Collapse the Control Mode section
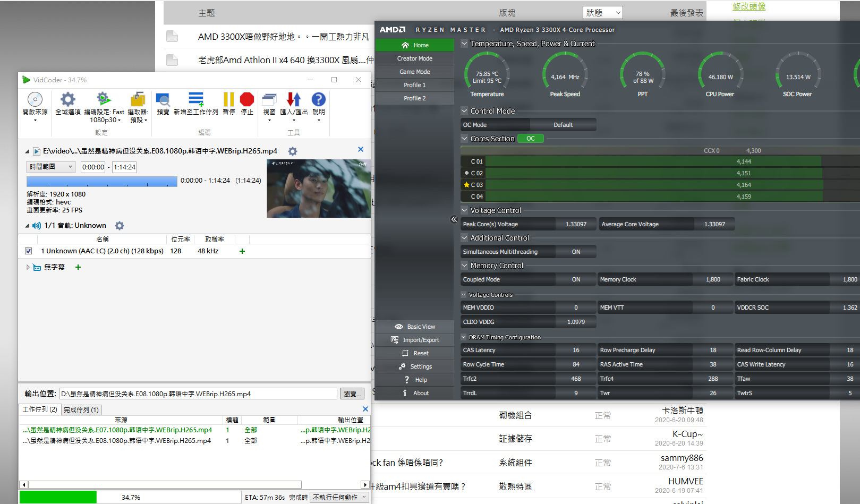The height and width of the screenshot is (504, 860). point(464,111)
